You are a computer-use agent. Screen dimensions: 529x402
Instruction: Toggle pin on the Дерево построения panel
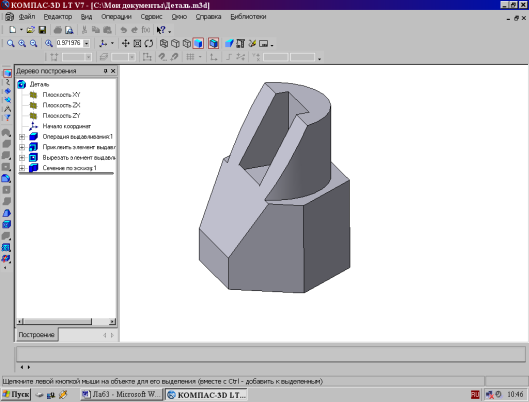105,71
